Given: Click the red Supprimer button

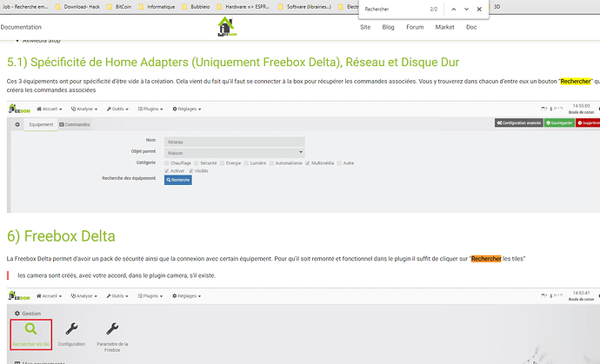Looking at the screenshot, I should [x=588, y=122].
